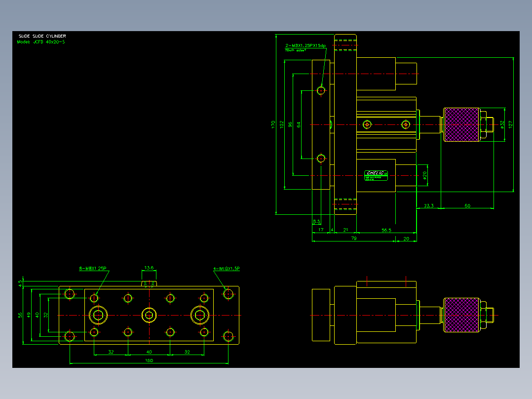Click the "56.5" dimension value
The image size is (532, 399).
pos(386,230)
